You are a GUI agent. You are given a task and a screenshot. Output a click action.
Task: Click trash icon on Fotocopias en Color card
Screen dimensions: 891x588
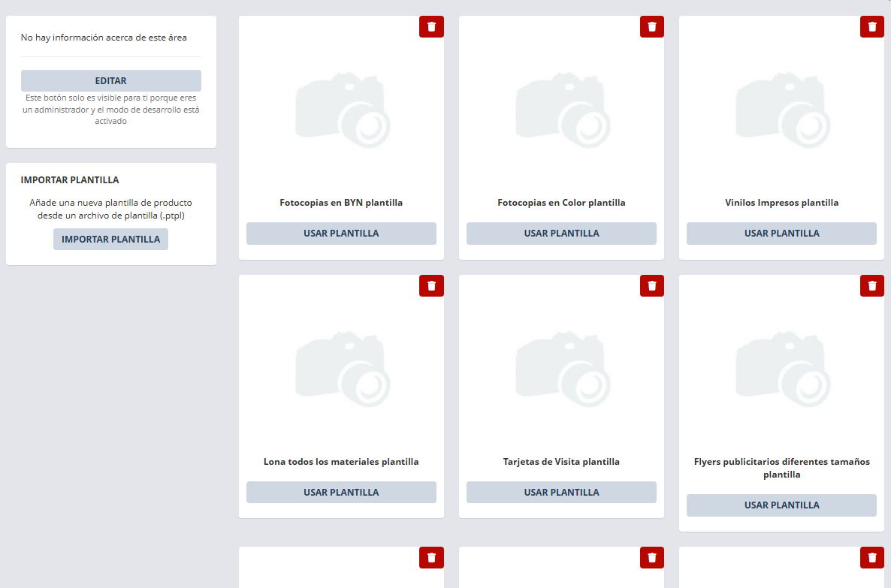(651, 26)
